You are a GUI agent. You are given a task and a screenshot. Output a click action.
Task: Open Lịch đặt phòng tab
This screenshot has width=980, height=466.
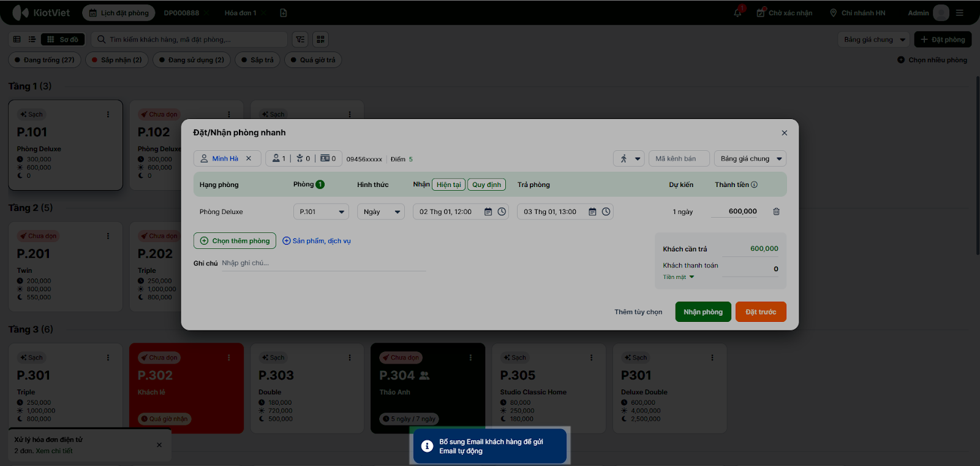119,13
